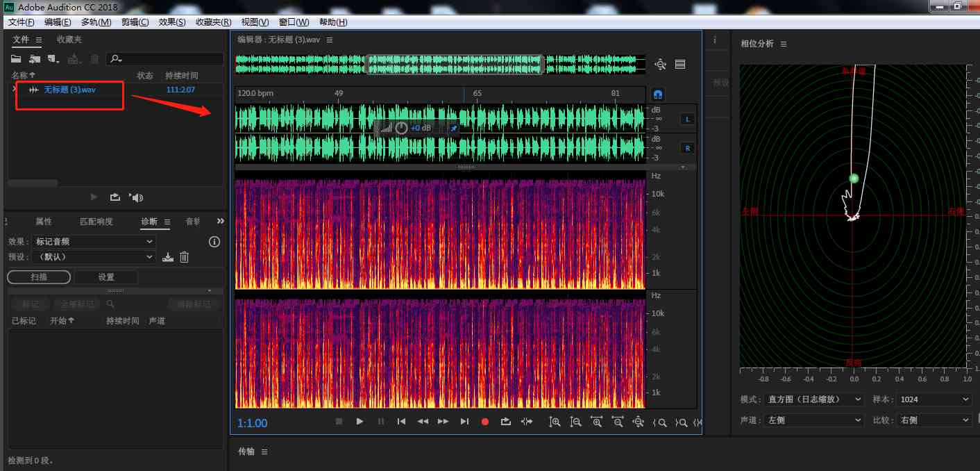Toggle the left channel L button

coord(688,119)
